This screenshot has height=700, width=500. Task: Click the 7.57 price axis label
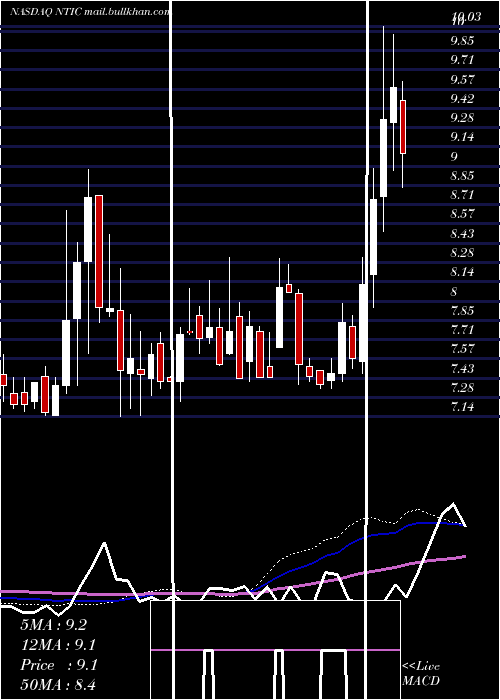462,348
